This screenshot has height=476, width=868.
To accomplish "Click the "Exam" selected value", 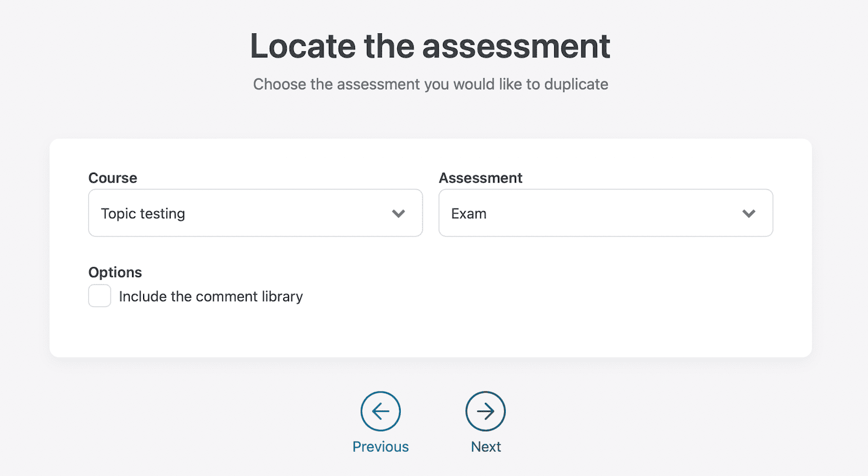I will pos(469,214).
